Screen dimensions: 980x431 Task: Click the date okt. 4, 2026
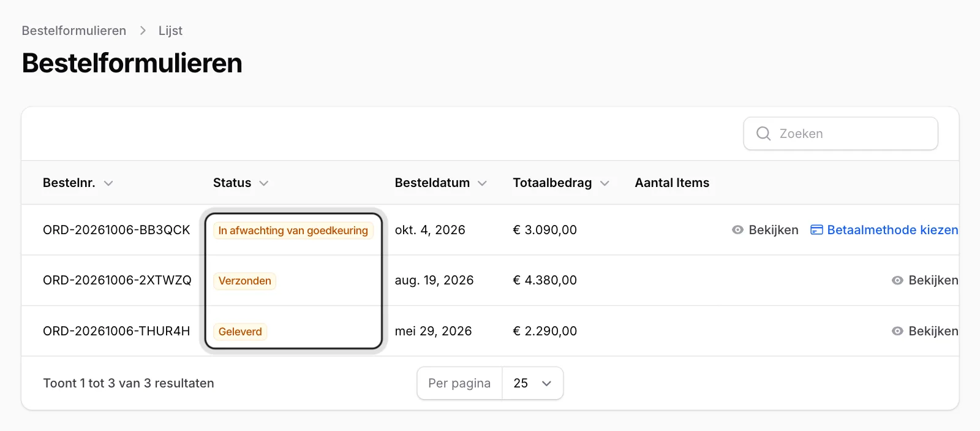point(430,230)
